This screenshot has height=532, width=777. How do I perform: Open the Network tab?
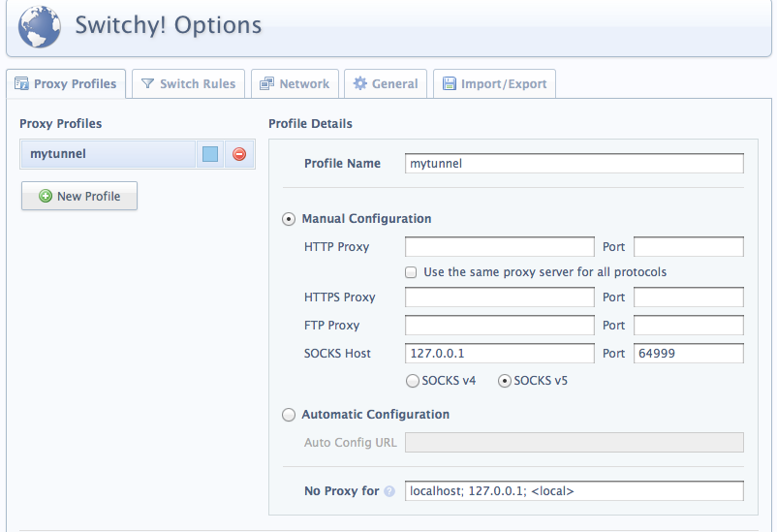[x=295, y=83]
